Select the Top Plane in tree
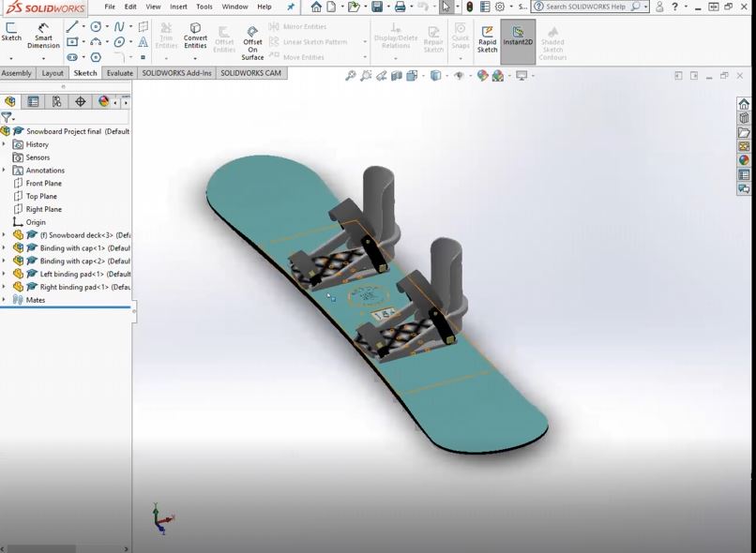 tap(41, 196)
